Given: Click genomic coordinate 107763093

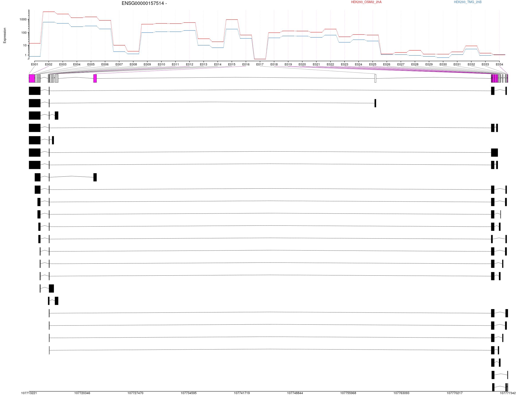Looking at the screenshot, I should click(x=401, y=393).
